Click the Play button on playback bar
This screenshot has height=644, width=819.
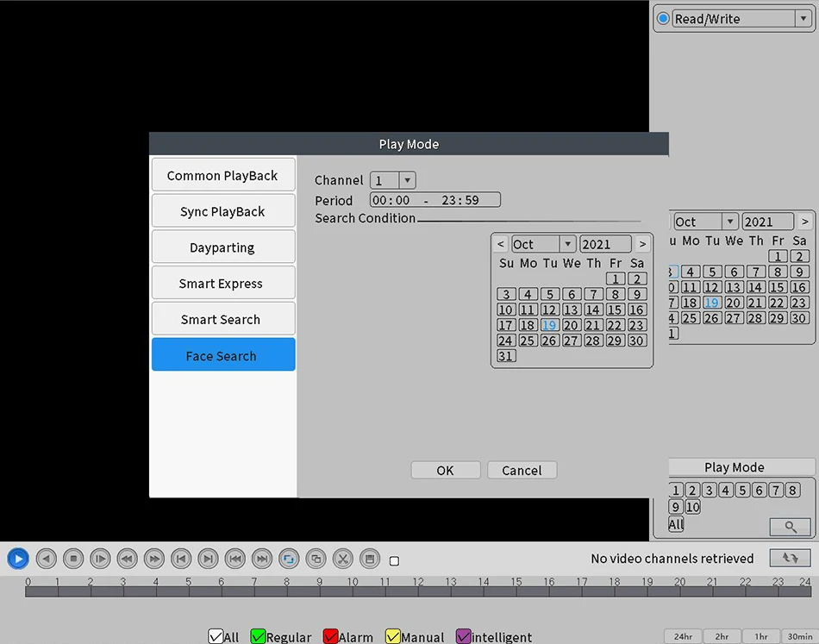click(x=18, y=559)
